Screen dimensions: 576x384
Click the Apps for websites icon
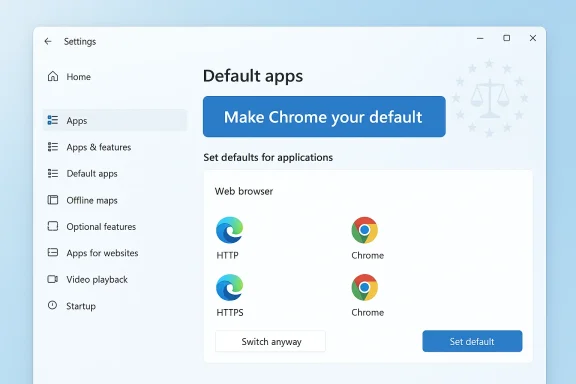coord(53,252)
